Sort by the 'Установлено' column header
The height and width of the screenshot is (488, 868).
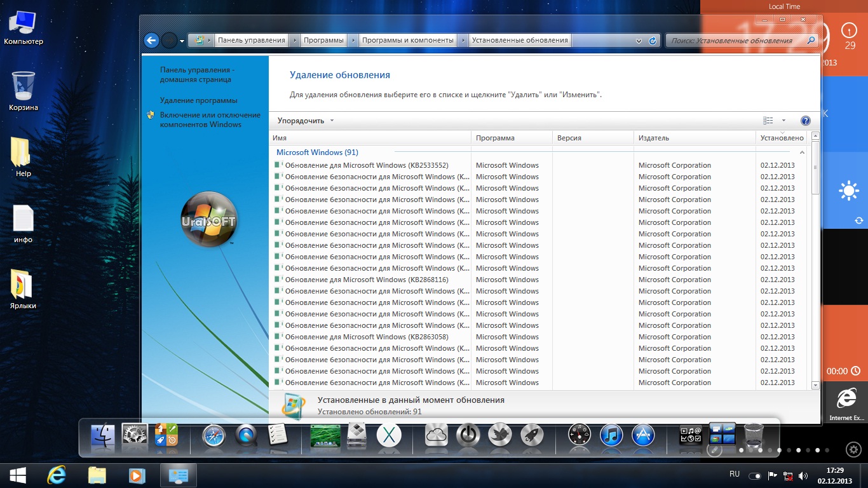[x=782, y=138]
